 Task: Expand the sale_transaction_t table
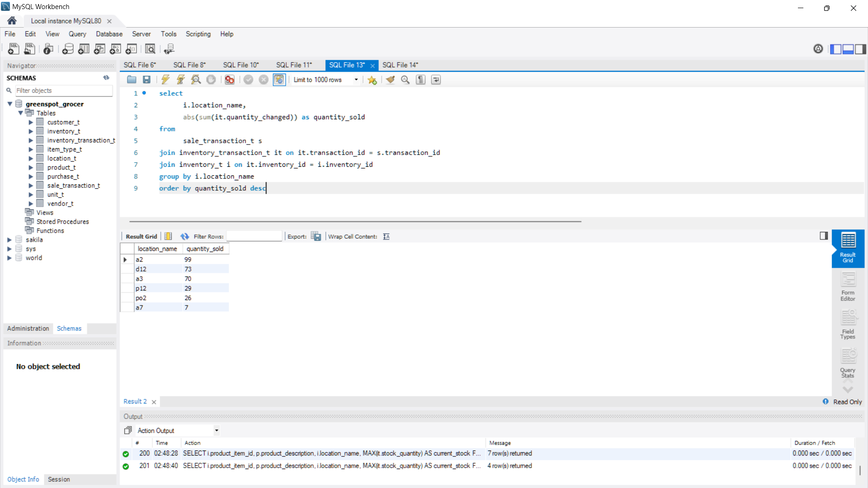pos(31,186)
